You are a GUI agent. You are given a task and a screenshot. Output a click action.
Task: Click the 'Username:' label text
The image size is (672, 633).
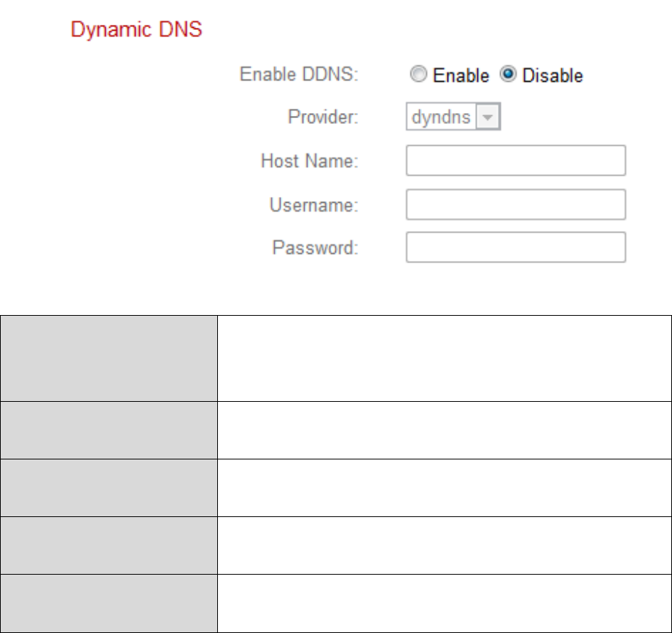313,205
